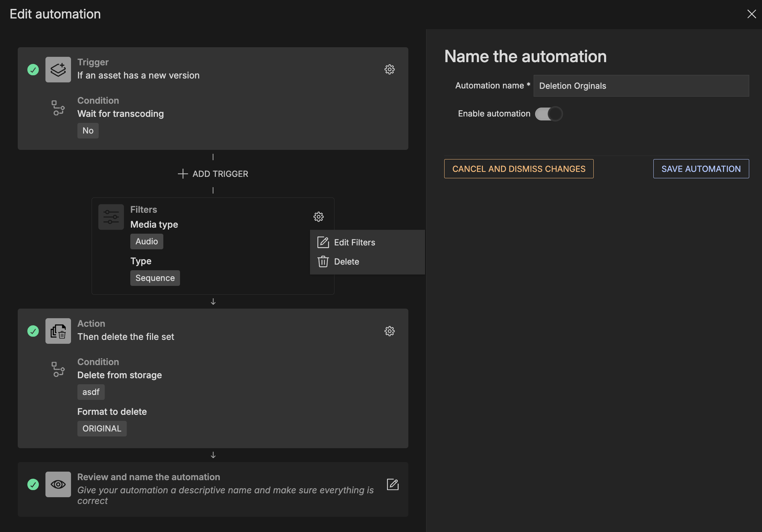Click CANCEL AND DISMISS CHANGES
The width and height of the screenshot is (762, 532).
[x=518, y=169]
